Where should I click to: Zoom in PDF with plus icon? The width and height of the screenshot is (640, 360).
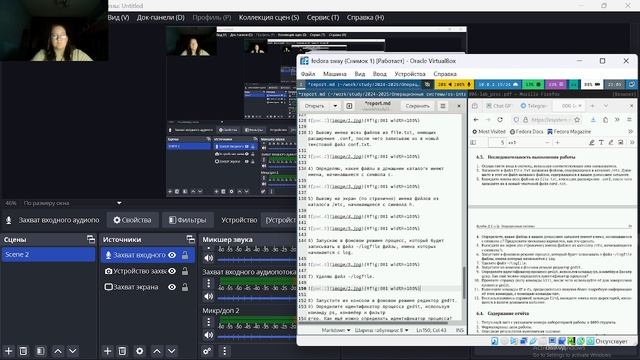pos(557,142)
